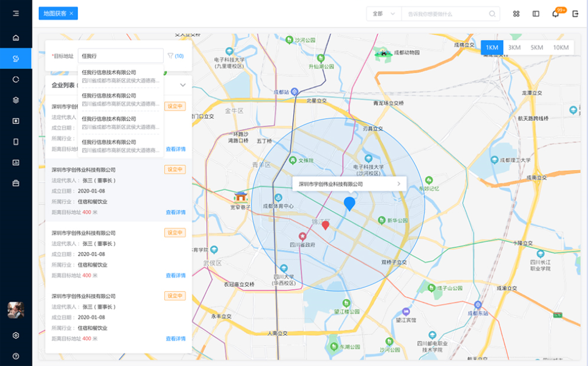The image size is (588, 366).
Task: Click the red location pin on the map
Action: click(x=325, y=225)
